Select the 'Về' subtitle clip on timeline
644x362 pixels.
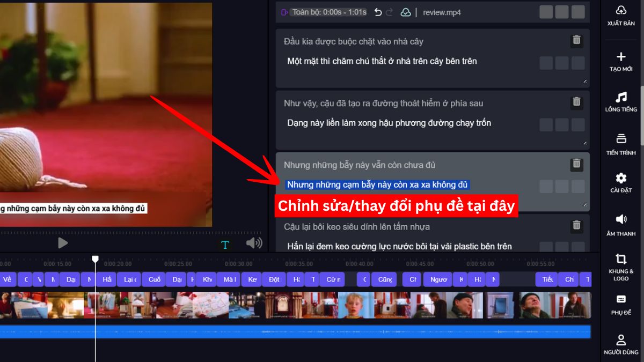(7, 279)
